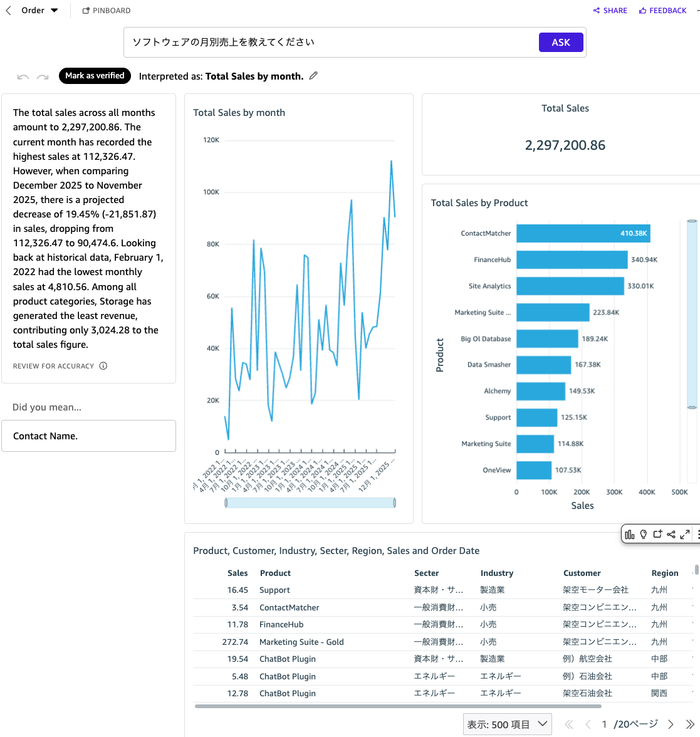
Task: Click the redo arrow next to undo
Action: (x=43, y=76)
